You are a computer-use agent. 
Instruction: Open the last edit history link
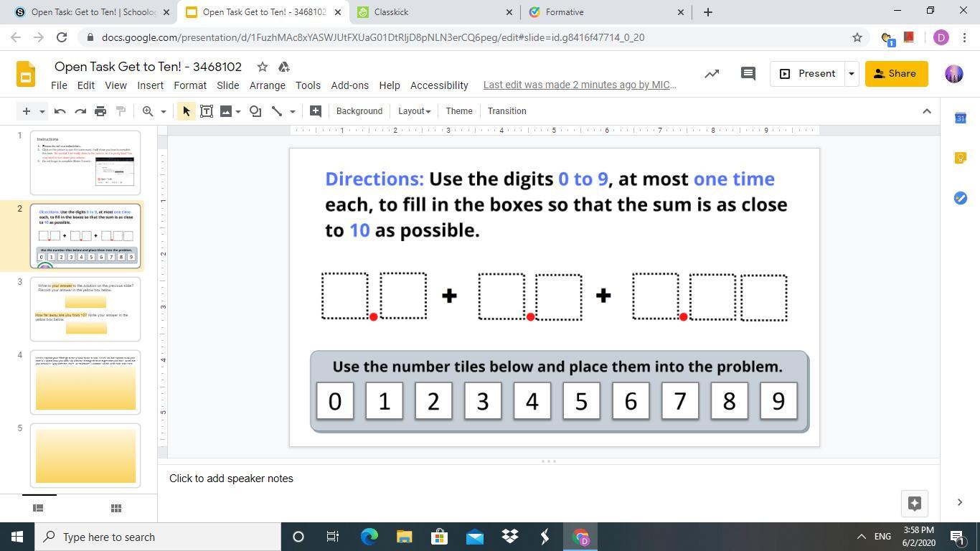click(579, 85)
